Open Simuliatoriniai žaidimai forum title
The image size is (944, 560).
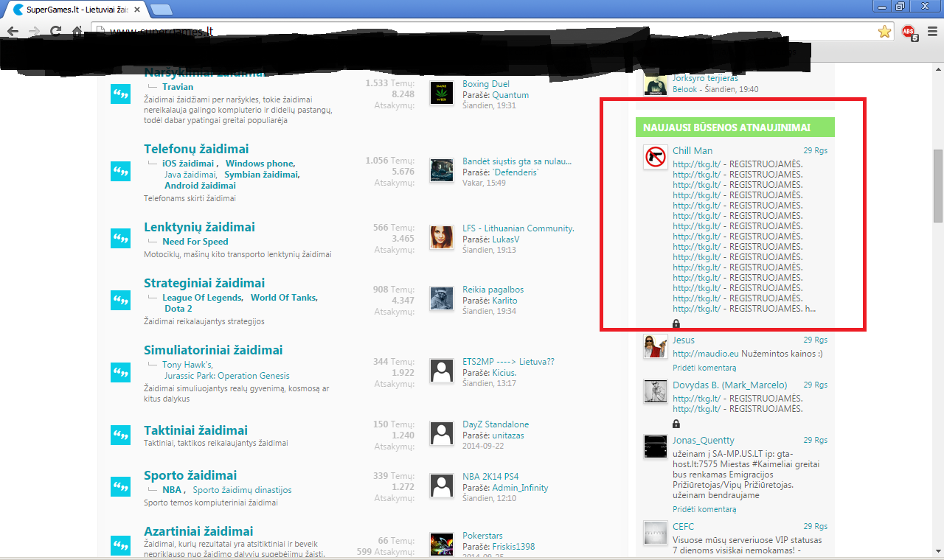[213, 350]
